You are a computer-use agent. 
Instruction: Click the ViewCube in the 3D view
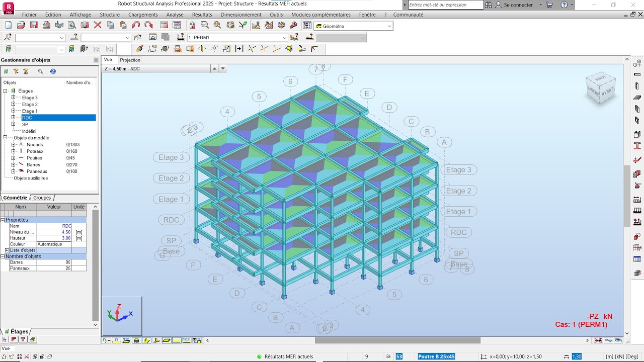[601, 88]
